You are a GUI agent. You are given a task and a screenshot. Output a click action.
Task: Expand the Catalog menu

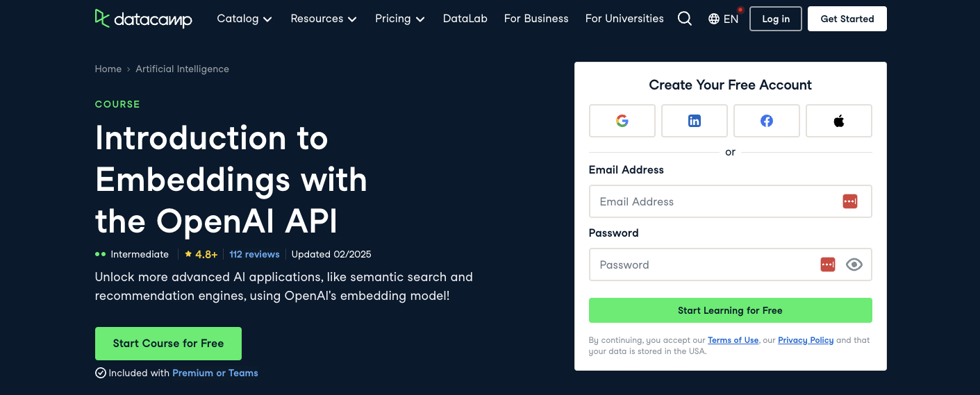coord(244,19)
